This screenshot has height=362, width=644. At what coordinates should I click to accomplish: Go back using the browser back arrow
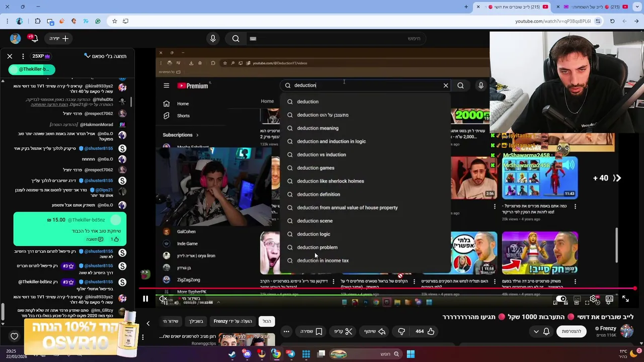(637, 21)
